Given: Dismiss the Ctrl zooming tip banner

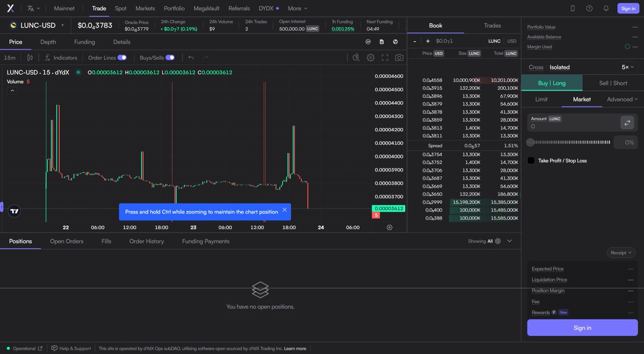Looking at the screenshot, I should (x=284, y=210).
